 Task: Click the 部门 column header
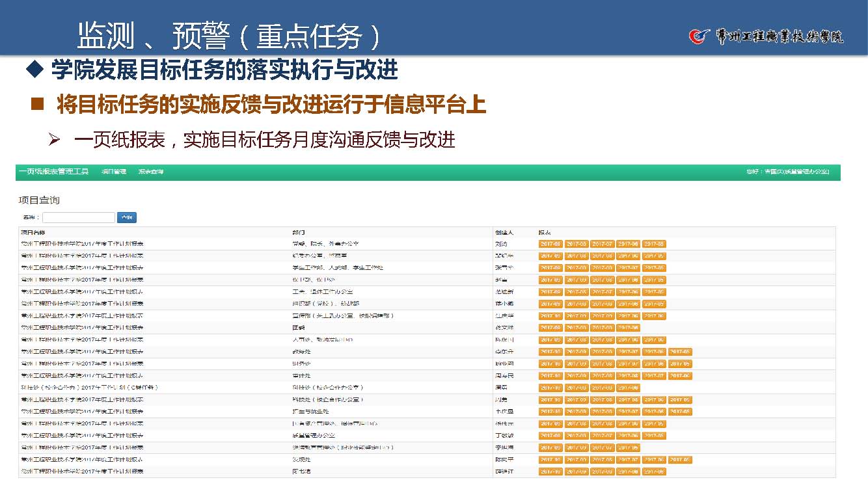299,232
